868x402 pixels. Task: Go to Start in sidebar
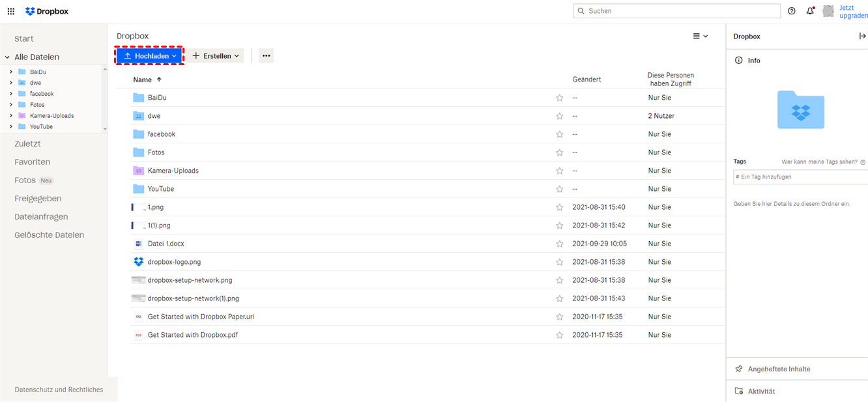tap(24, 39)
